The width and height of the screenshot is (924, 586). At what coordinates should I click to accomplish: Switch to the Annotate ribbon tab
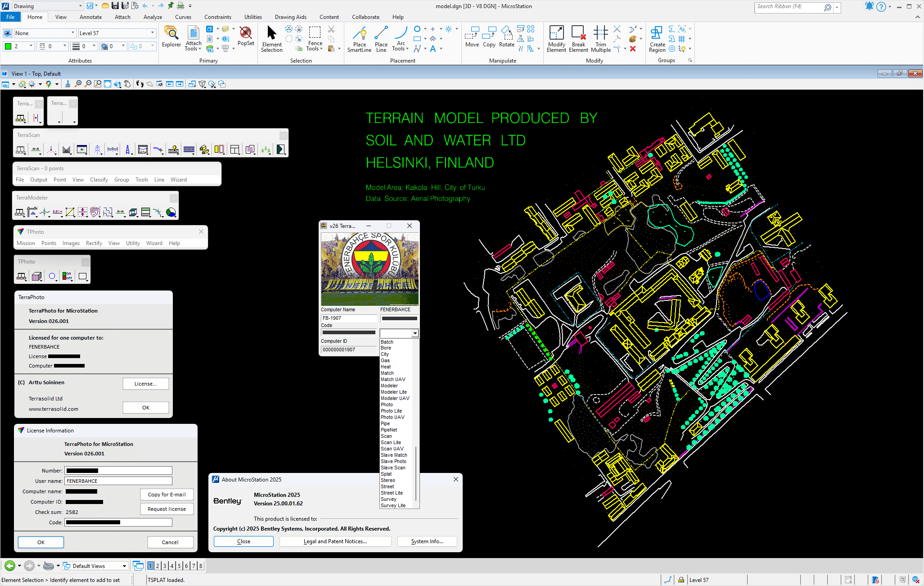click(90, 17)
